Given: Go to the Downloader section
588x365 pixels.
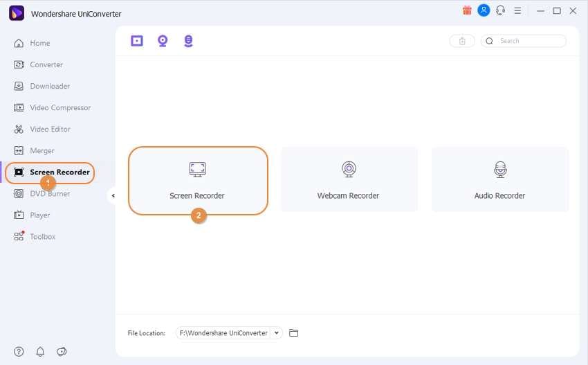Looking at the screenshot, I should pyautogui.click(x=42, y=86).
